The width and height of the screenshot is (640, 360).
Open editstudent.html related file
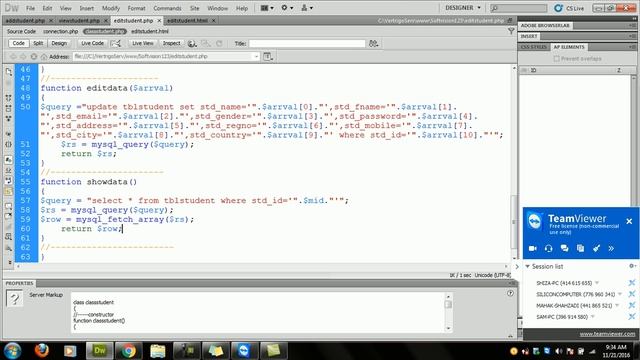150,31
